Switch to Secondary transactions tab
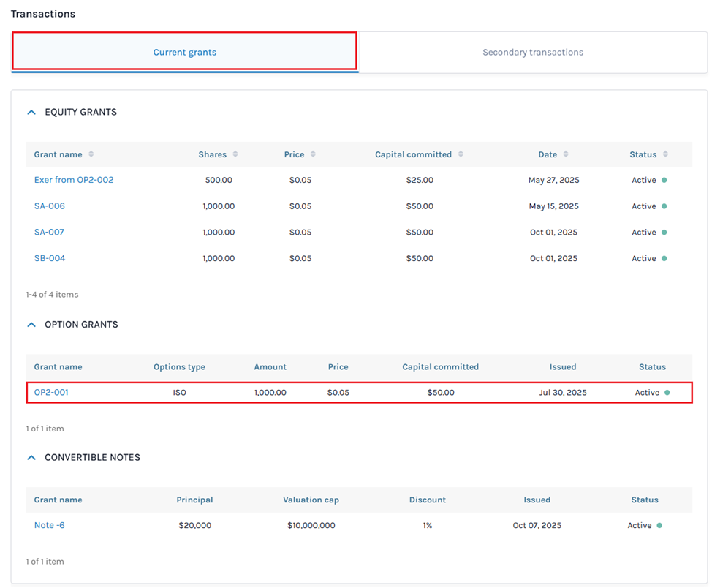 [532, 53]
